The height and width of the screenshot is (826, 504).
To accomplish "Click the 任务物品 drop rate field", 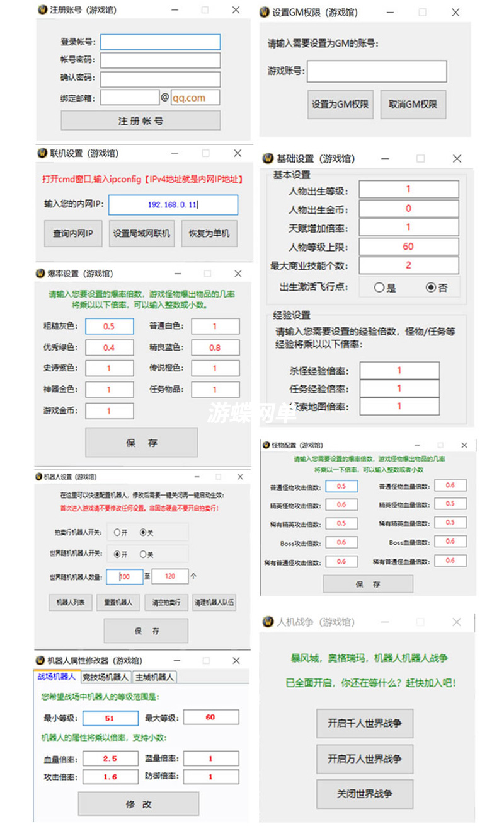I will [x=215, y=390].
